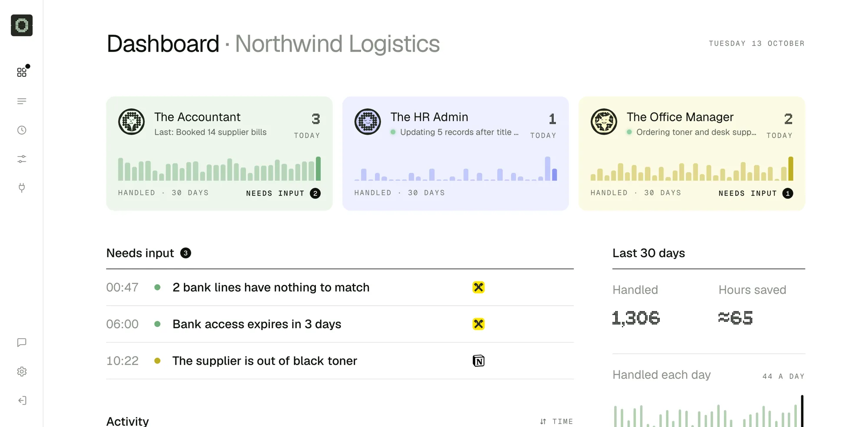
Task: Open the plug integrations icon
Action: point(22,188)
